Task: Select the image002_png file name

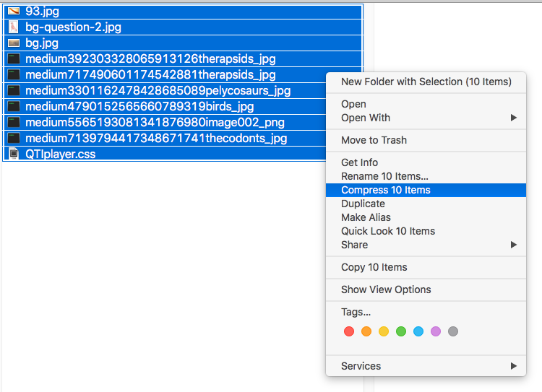Action: (155, 123)
